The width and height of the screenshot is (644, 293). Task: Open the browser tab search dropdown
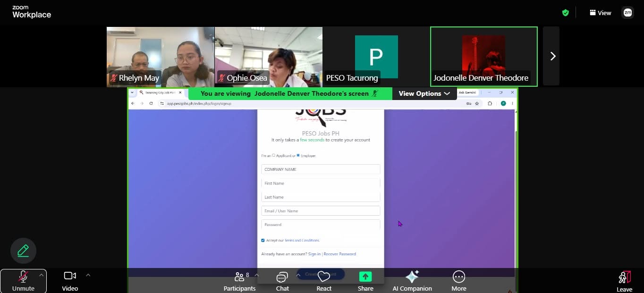(132, 92)
